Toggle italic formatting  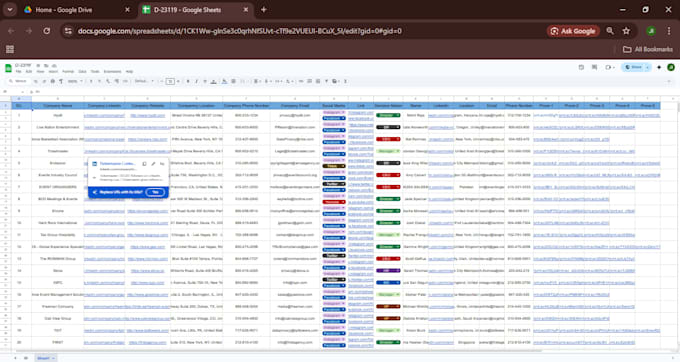click(x=196, y=81)
